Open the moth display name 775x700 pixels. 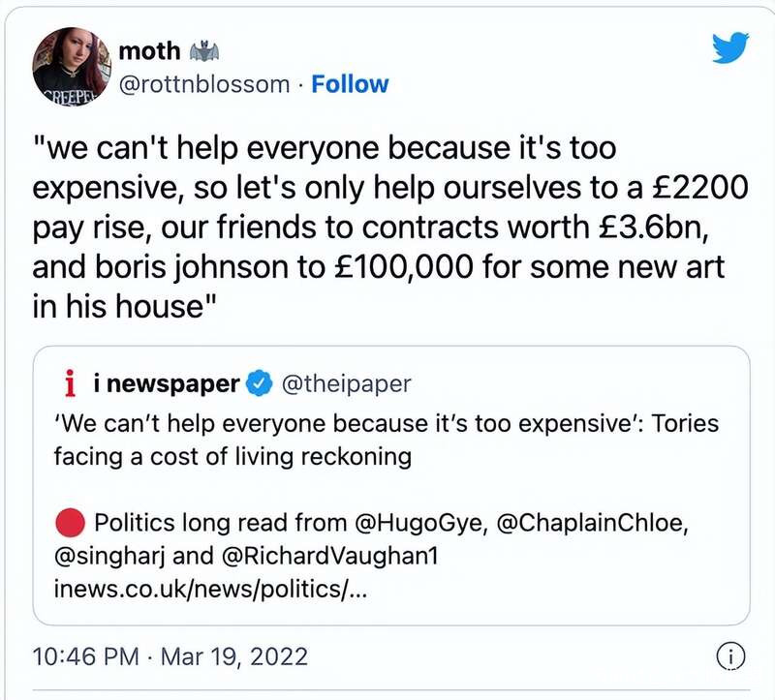[148, 50]
